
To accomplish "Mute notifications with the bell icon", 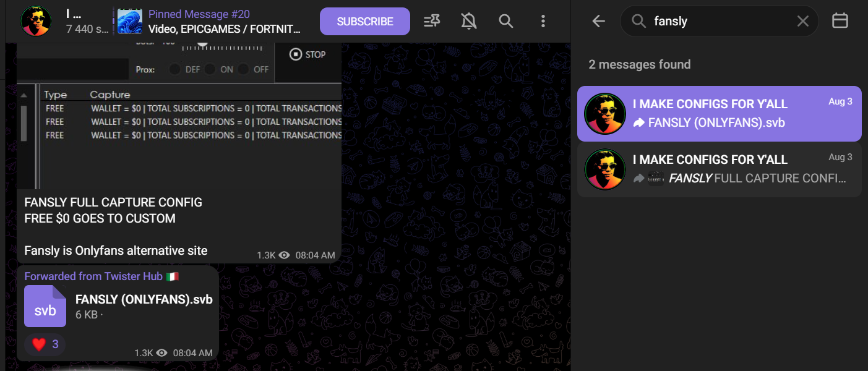I will [x=469, y=22].
